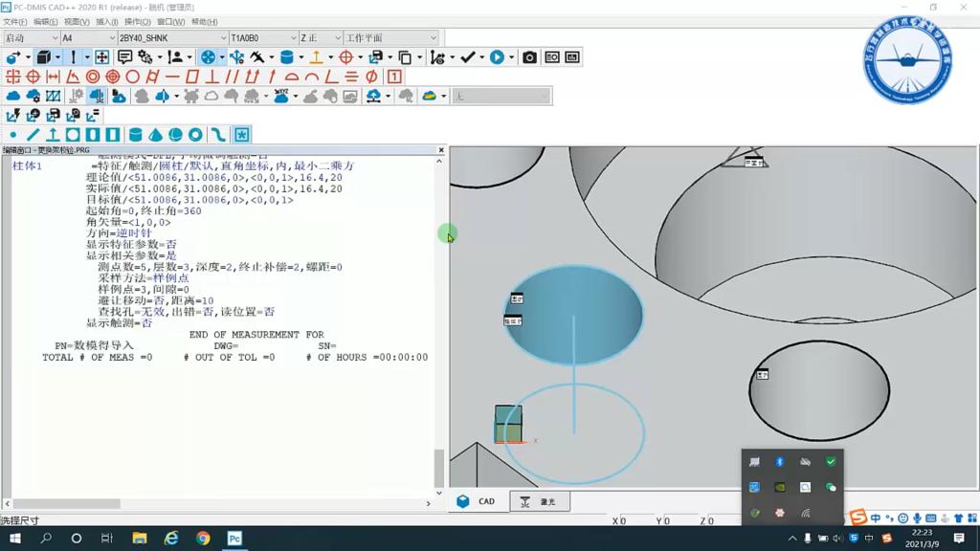Screen dimensions: 980x551
Task: Click the hammer probe toolbox icon
Action: pos(257,57)
